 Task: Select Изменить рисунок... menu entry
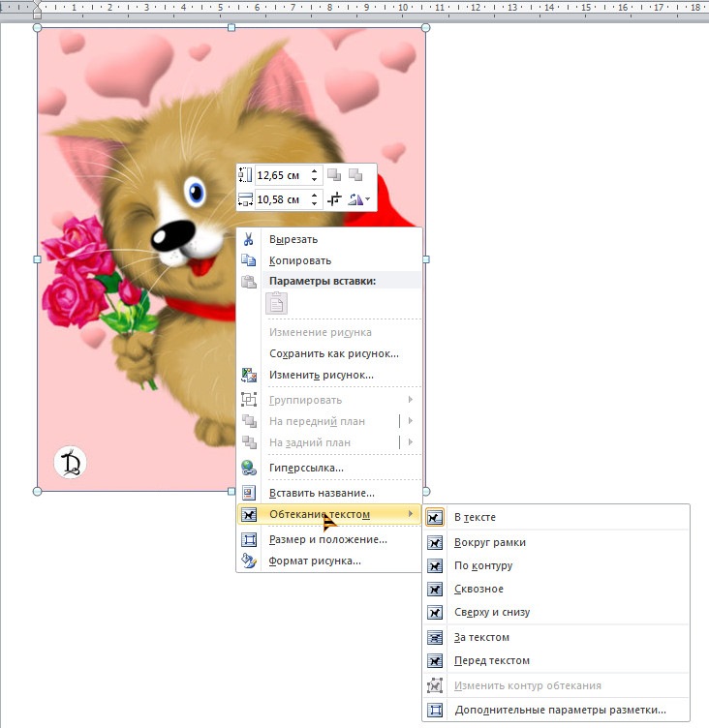329,375
